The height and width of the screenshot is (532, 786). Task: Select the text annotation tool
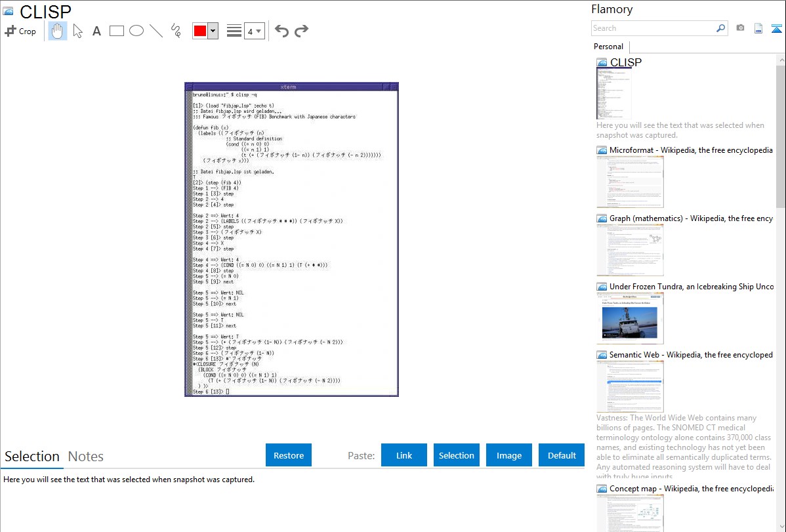tap(96, 31)
